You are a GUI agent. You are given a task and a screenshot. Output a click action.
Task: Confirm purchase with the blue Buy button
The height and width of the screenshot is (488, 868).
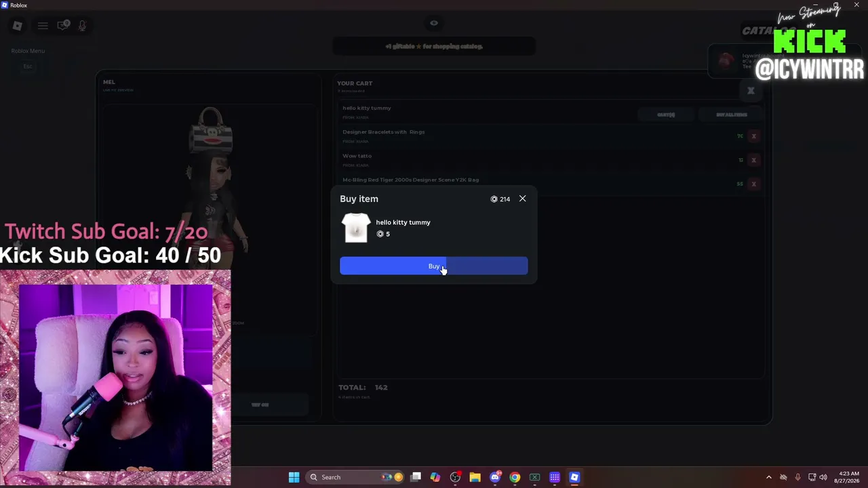[x=434, y=266]
